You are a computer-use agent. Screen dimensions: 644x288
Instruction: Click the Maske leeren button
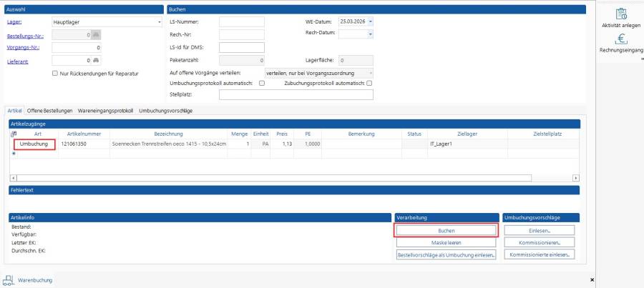tap(446, 242)
